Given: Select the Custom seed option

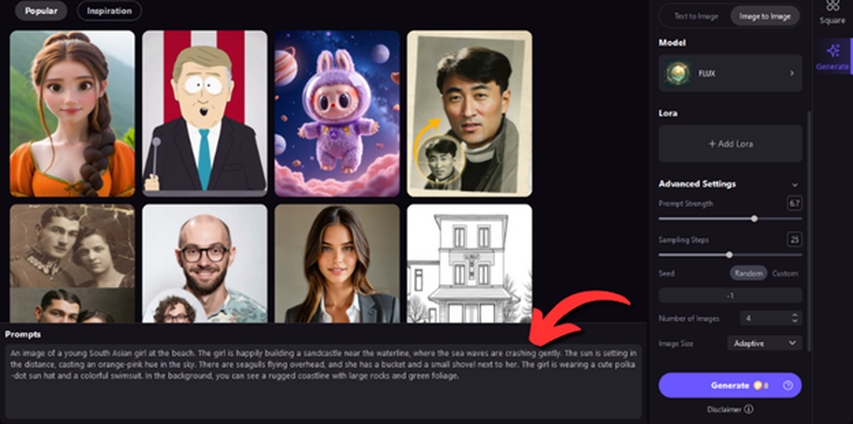Looking at the screenshot, I should point(785,273).
